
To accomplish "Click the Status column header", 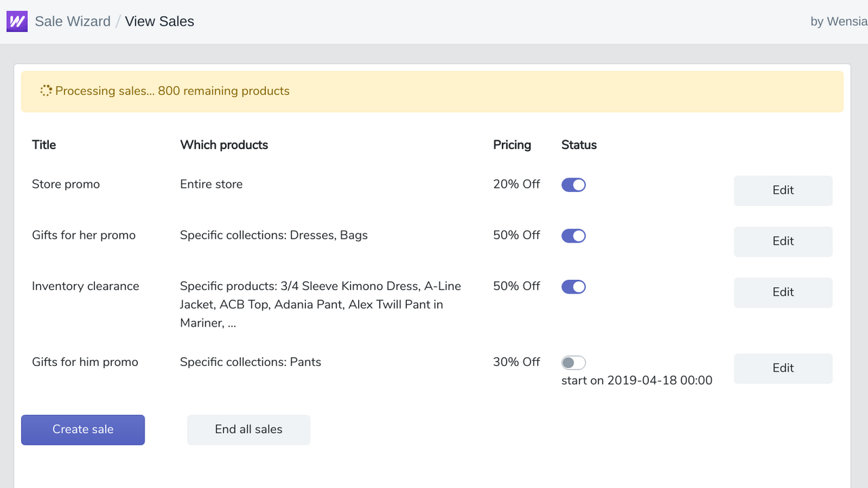I will coord(579,145).
